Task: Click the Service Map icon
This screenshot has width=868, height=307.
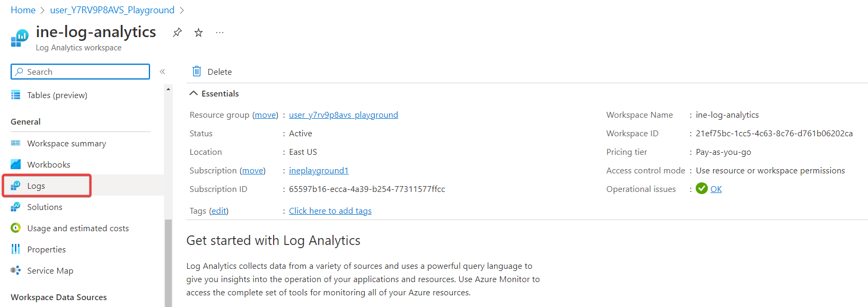Action: tap(16, 270)
